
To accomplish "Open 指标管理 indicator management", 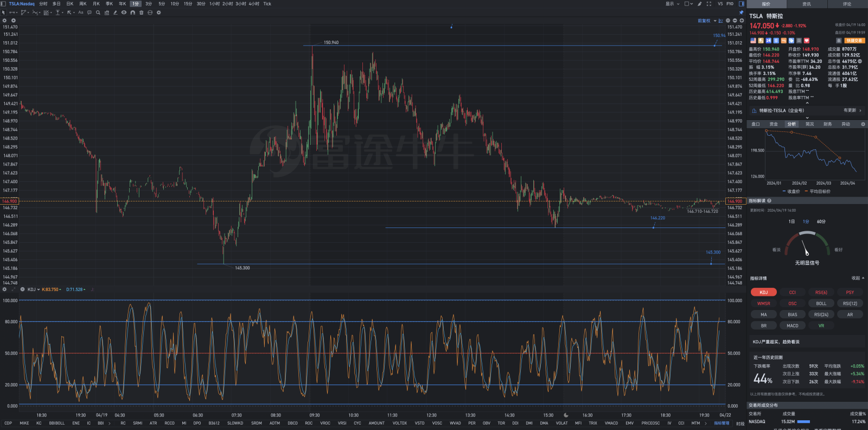I will [722, 423].
